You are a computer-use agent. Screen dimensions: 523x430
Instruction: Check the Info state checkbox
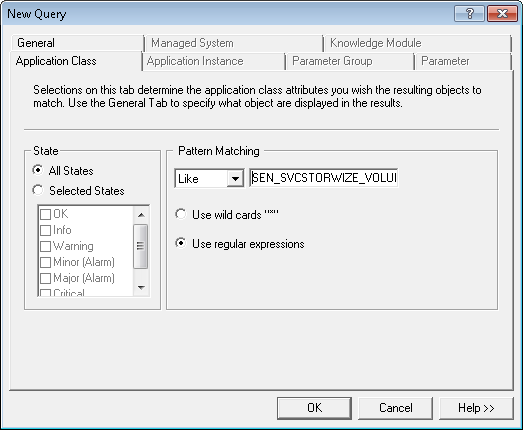[x=45, y=230]
